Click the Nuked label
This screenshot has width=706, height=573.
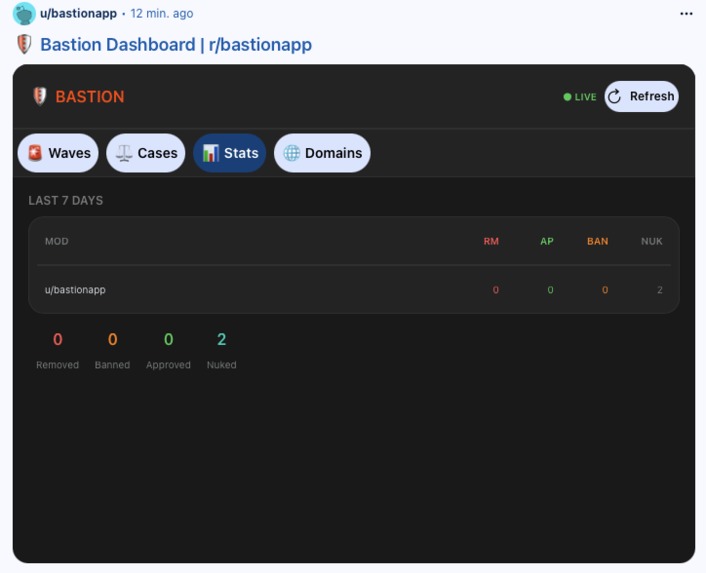click(x=222, y=365)
